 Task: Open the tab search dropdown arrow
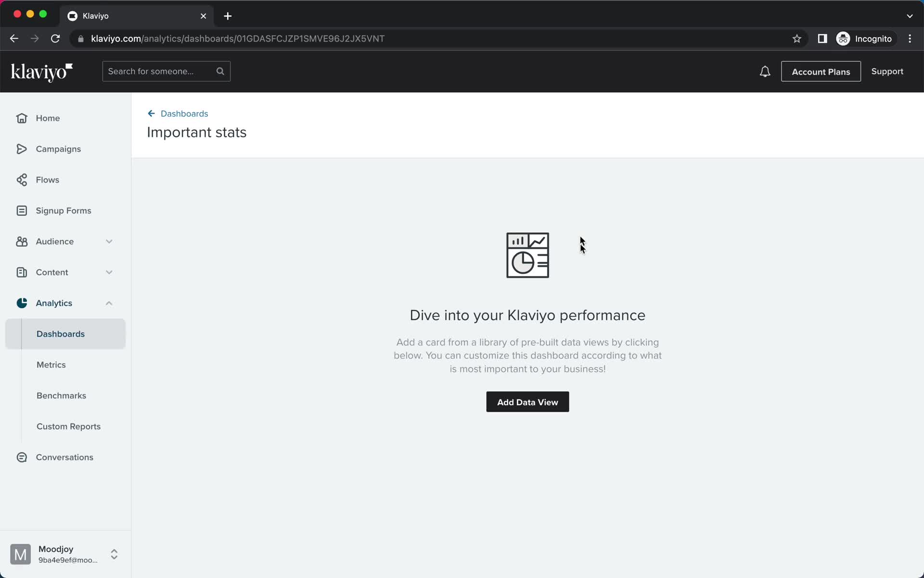click(910, 16)
